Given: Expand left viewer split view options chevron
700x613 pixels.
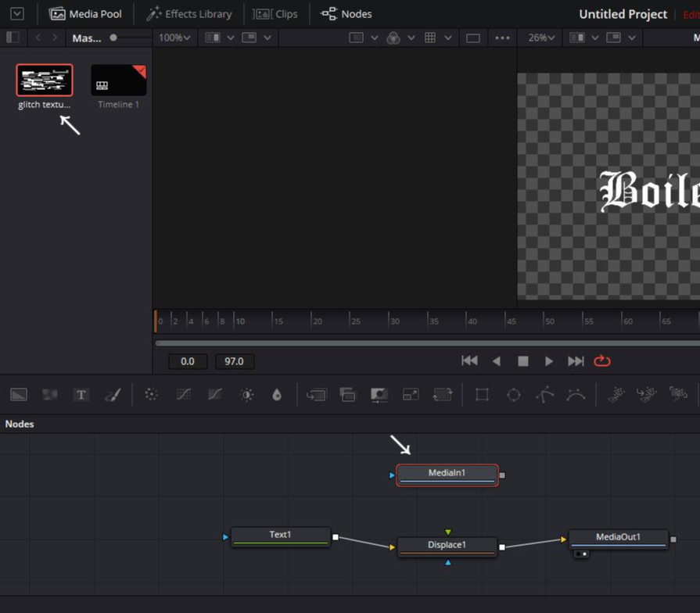Looking at the screenshot, I should (231, 38).
